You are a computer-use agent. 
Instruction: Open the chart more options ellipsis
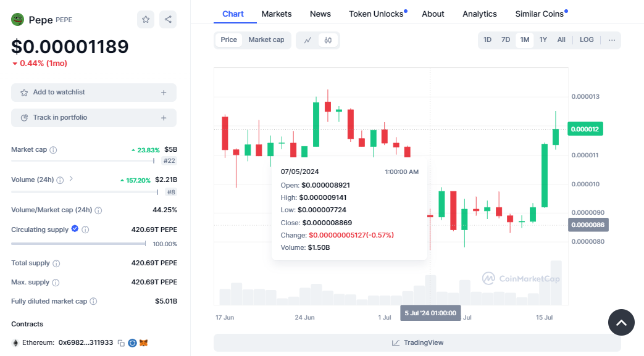pyautogui.click(x=612, y=40)
